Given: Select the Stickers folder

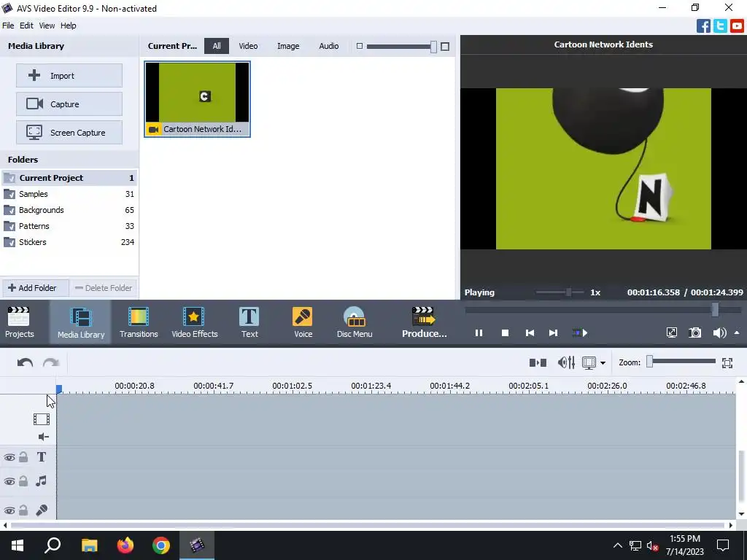Looking at the screenshot, I should tap(69, 242).
